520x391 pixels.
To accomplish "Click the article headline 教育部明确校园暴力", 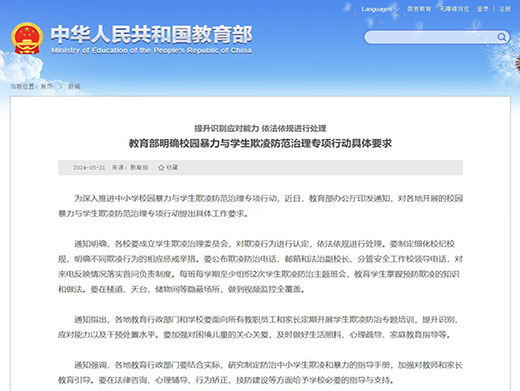I will 260,143.
